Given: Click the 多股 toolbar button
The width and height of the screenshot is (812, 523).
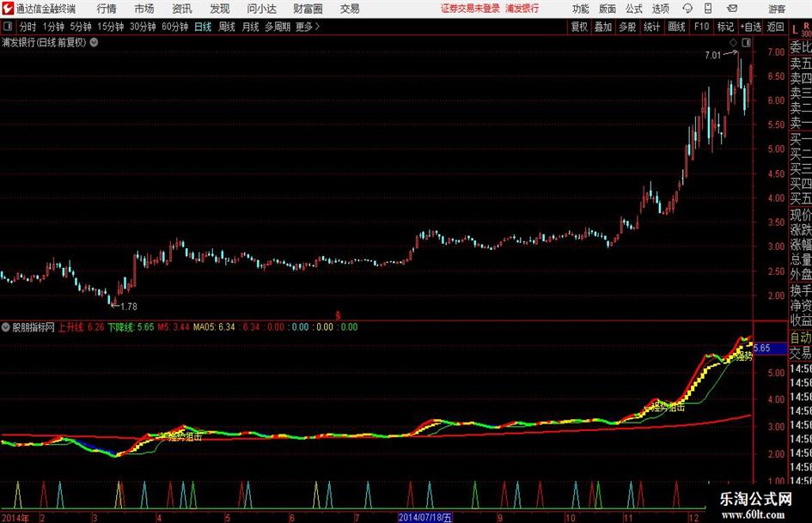Looking at the screenshot, I should pyautogui.click(x=627, y=27).
